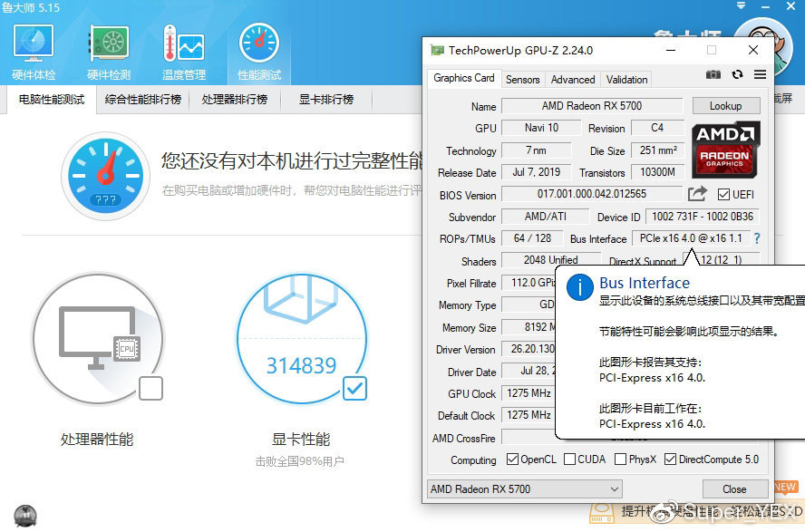Click the BIOS share/export arrow icon
This screenshot has width=805, height=532.
point(697,194)
